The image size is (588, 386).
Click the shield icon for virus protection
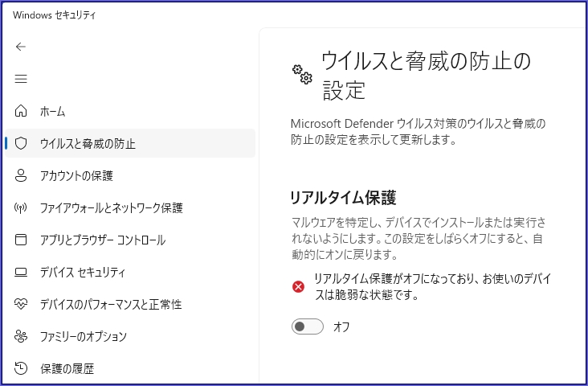point(22,143)
